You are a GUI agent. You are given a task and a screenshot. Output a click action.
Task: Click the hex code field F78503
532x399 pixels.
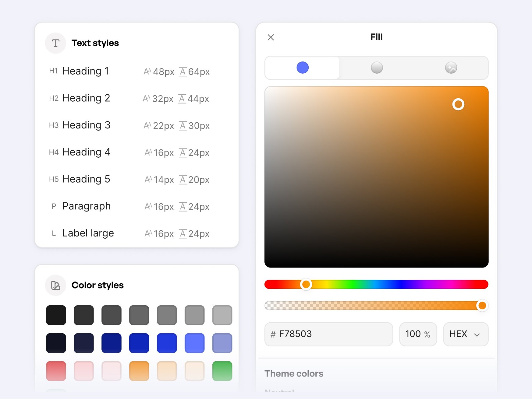(x=329, y=334)
